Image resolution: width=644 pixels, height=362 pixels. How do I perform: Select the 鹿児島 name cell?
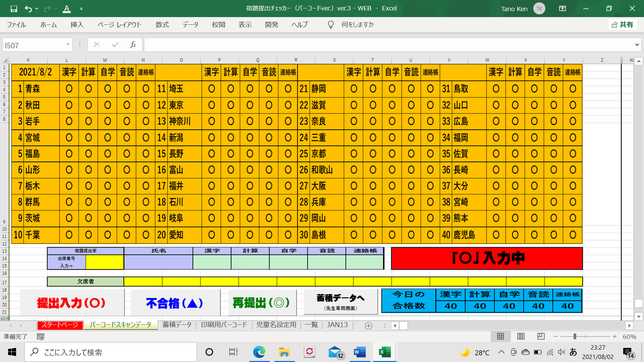coord(468,235)
